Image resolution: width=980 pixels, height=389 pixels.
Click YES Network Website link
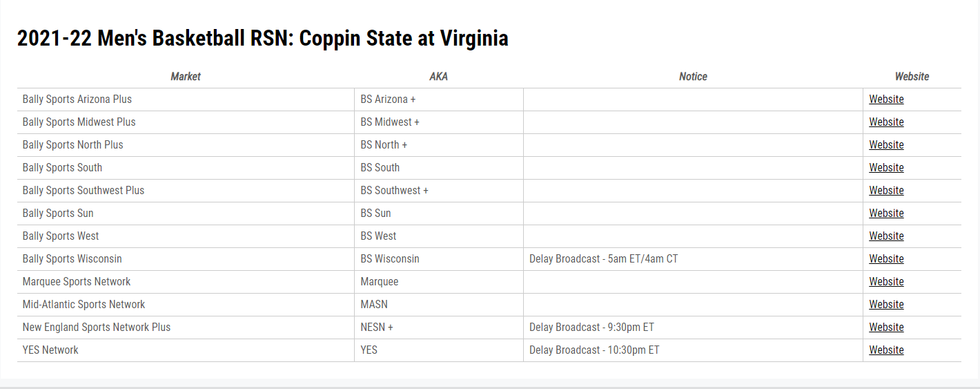click(x=886, y=350)
